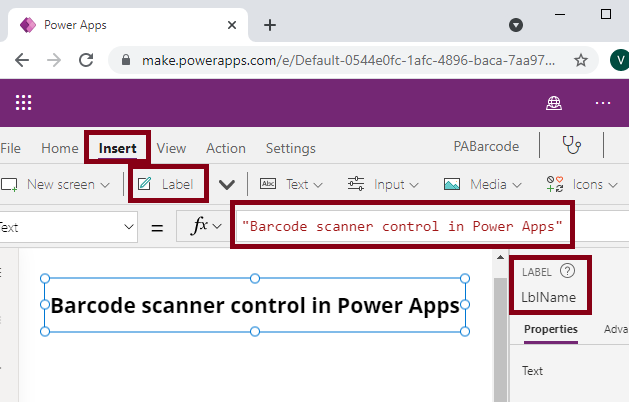Viewport: 630px width, 406px height.
Task: Open the Chrome profile avatar V
Action: [x=620, y=60]
